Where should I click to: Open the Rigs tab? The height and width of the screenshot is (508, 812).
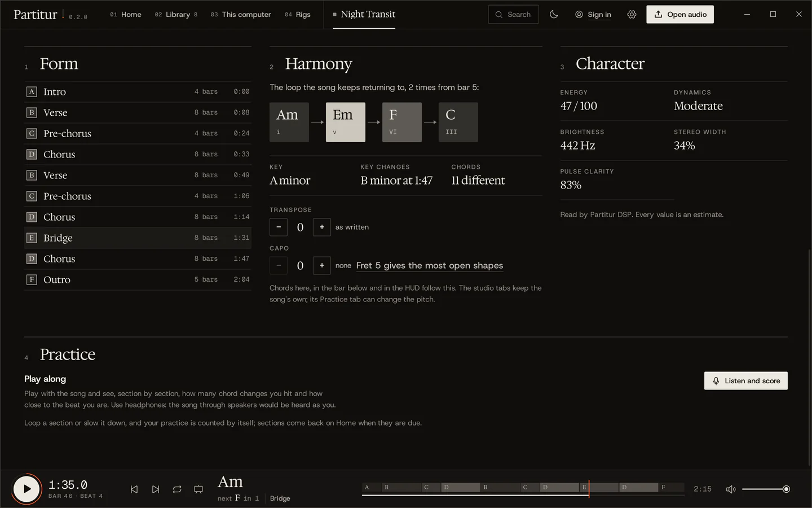(x=298, y=15)
